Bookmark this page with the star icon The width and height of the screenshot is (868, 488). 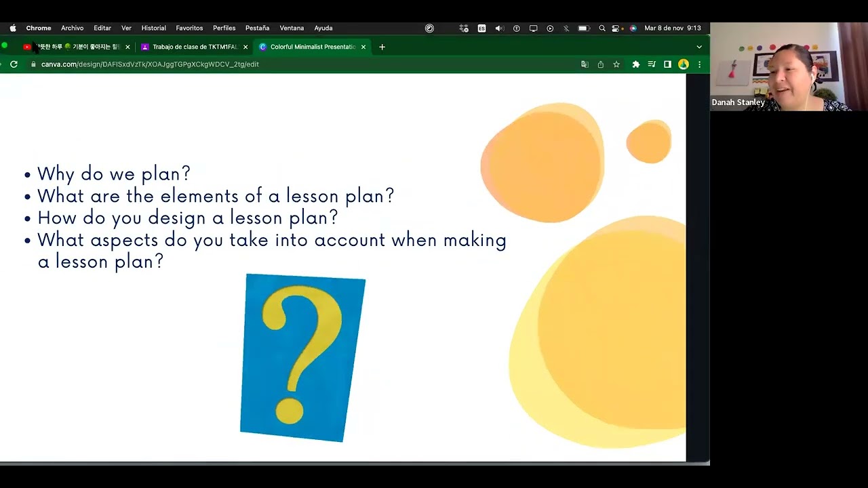point(616,64)
